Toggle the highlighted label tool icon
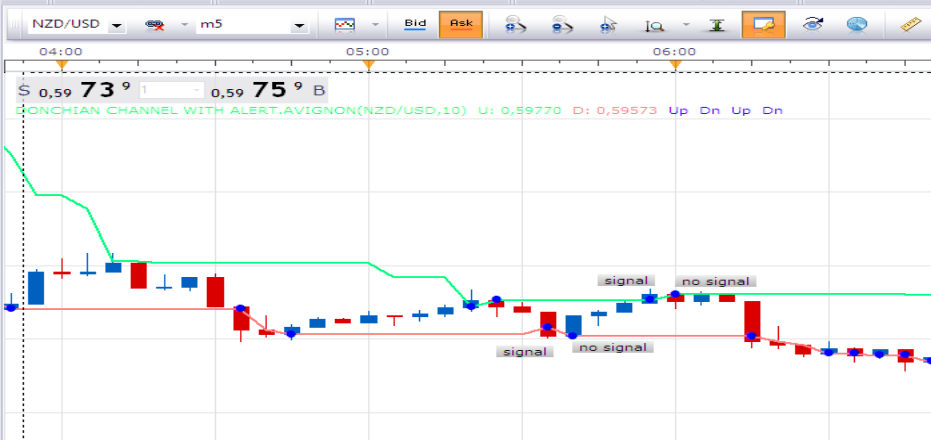931x440 pixels. point(764,25)
